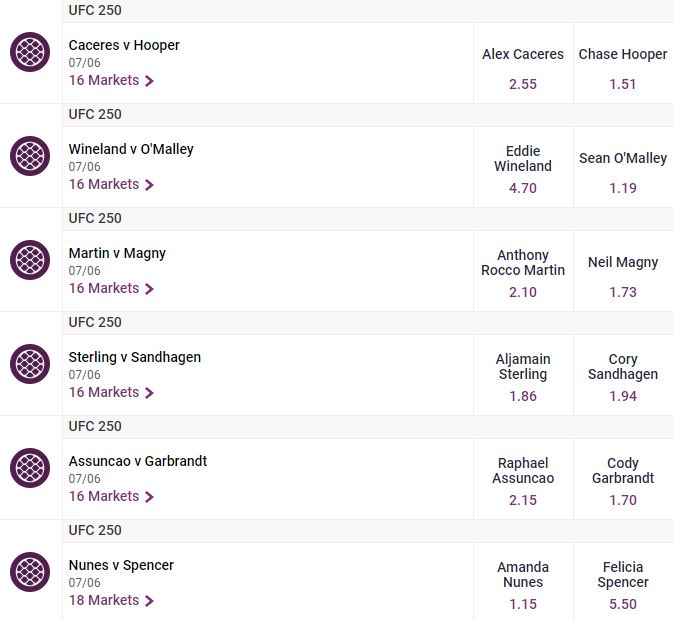Click the MMA icon beside Caceres v Hooper
Image resolution: width=673 pixels, height=621 pixels.
point(30,52)
